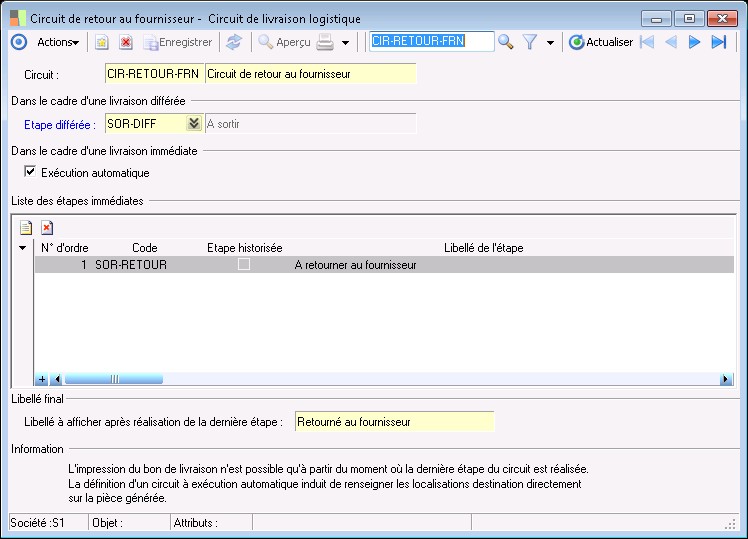This screenshot has width=748, height=539.
Task: Go to the last record
Action: pyautogui.click(x=718, y=42)
